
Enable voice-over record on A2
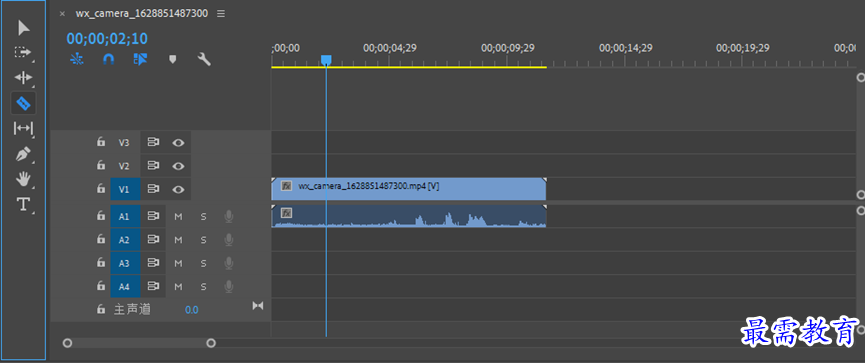(228, 240)
